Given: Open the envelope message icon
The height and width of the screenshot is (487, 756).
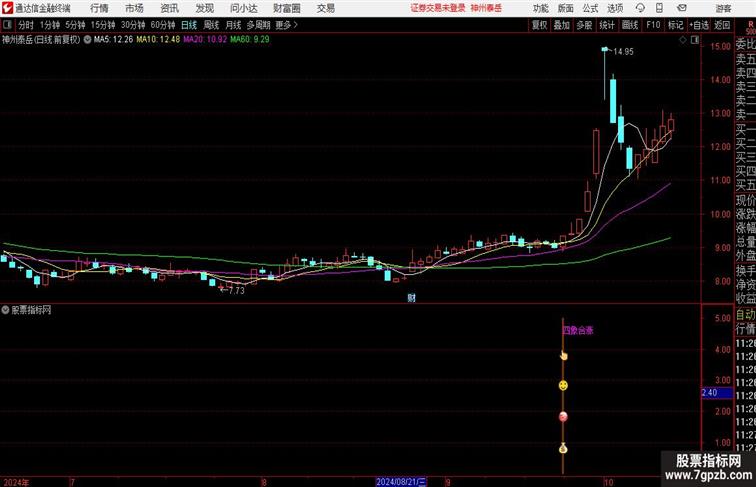Looking at the screenshot, I should point(682,8).
